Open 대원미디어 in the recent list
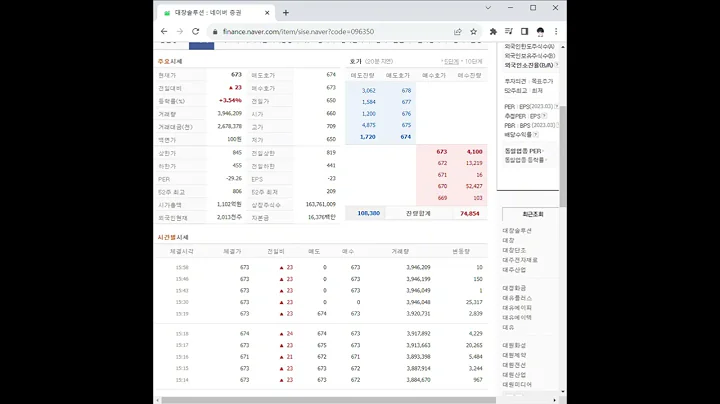Image resolution: width=720 pixels, height=404 pixels. (517, 384)
